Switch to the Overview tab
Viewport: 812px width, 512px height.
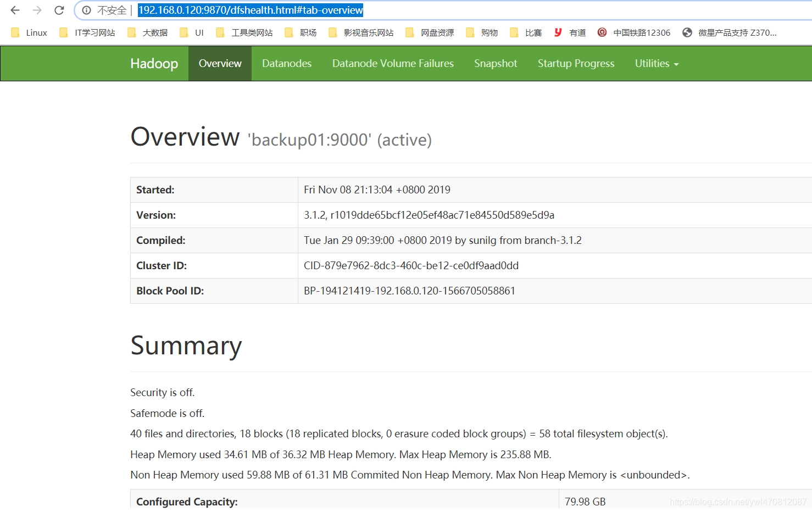220,64
